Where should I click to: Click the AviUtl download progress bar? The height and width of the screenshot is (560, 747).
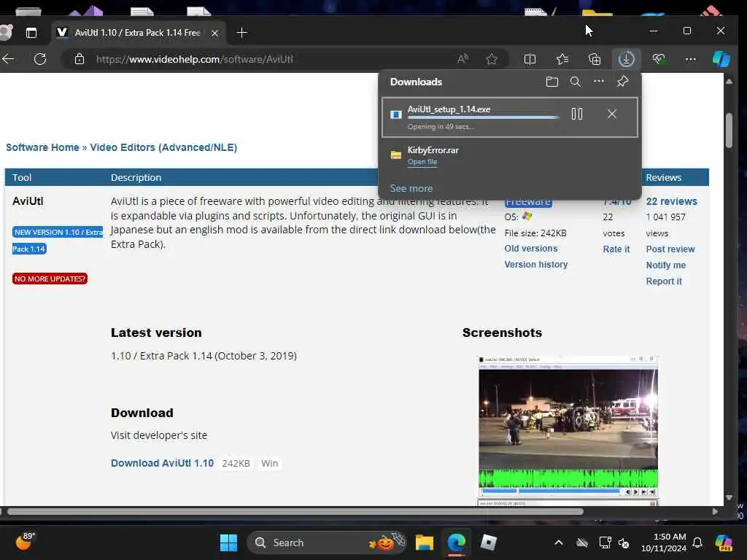(483, 117)
